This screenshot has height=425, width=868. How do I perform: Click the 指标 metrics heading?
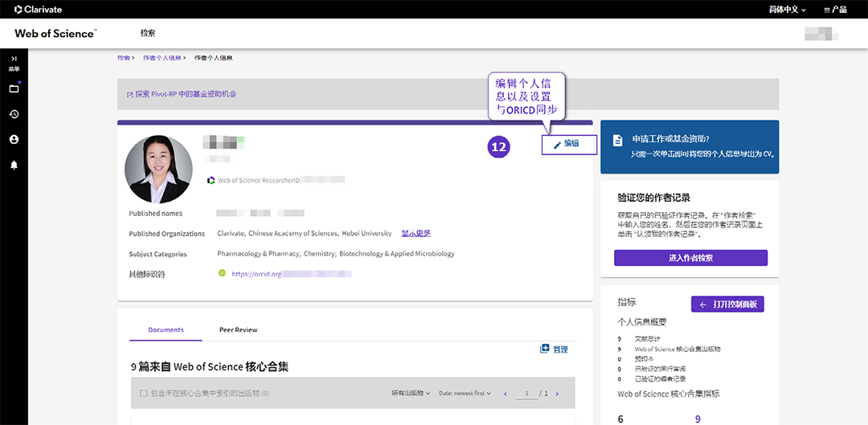627,302
